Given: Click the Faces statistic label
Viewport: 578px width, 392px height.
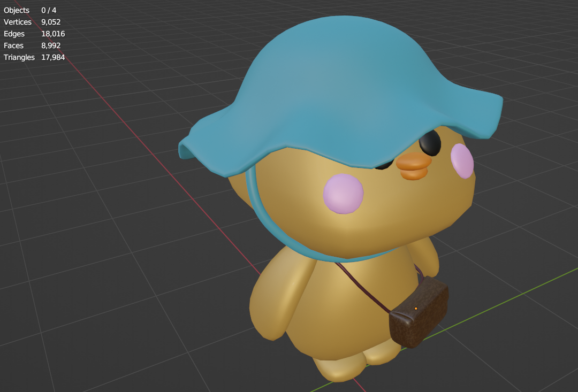Looking at the screenshot, I should pos(13,45).
